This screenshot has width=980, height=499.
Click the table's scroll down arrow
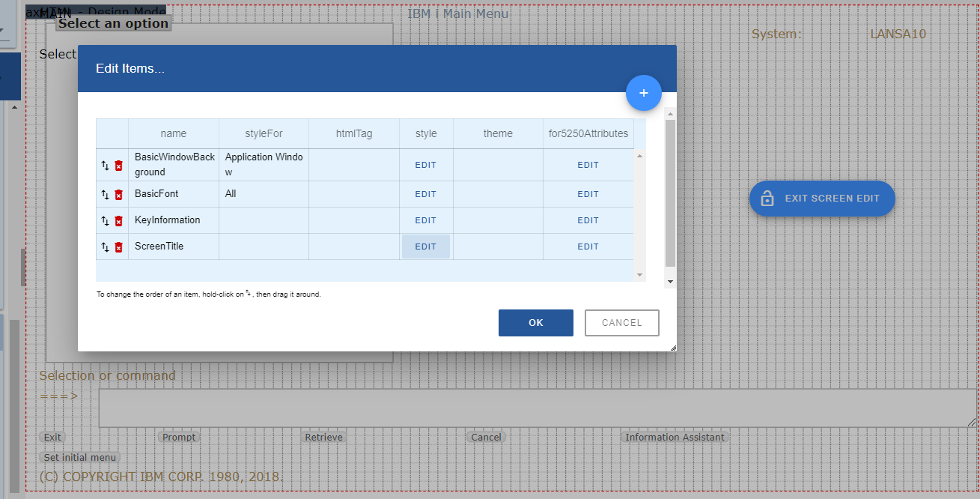[639, 275]
